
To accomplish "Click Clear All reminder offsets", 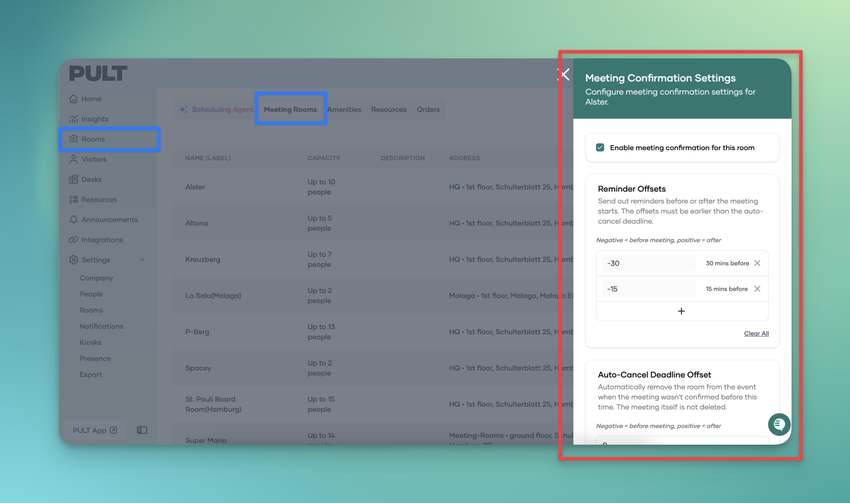I will tap(756, 334).
